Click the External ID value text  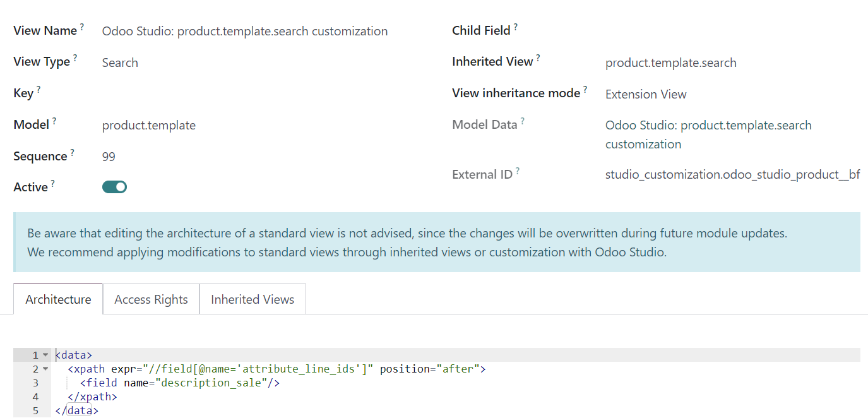tap(732, 174)
